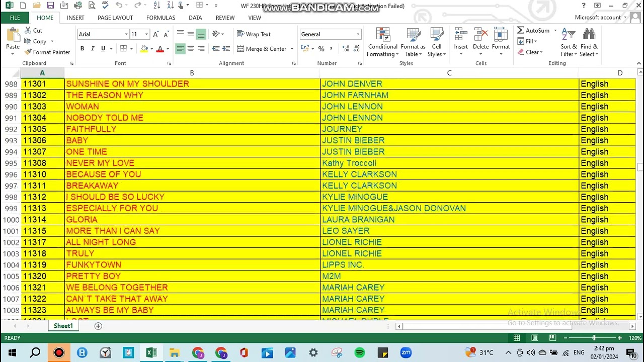Switch to the INSERT tab
Viewport: 644px width, 362px height.
[75, 18]
